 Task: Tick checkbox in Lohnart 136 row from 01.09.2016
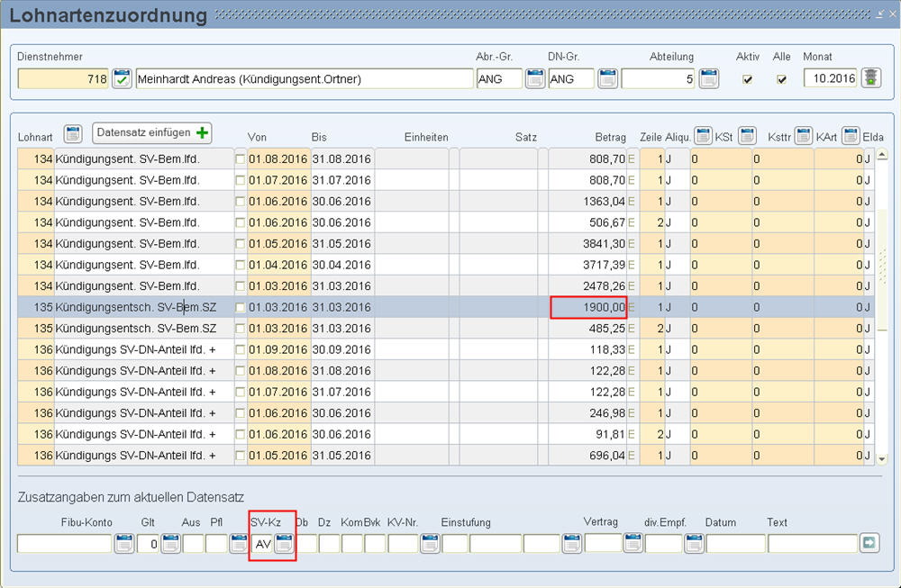click(x=241, y=349)
